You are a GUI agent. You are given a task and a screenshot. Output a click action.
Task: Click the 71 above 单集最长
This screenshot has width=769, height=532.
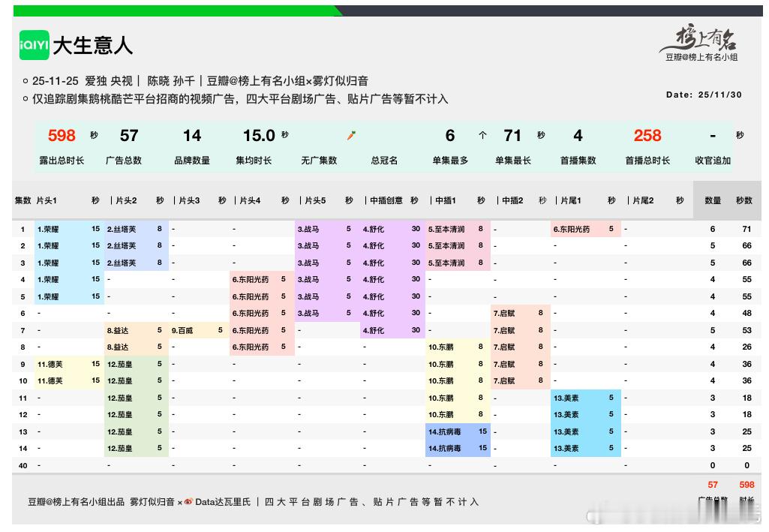click(x=512, y=135)
